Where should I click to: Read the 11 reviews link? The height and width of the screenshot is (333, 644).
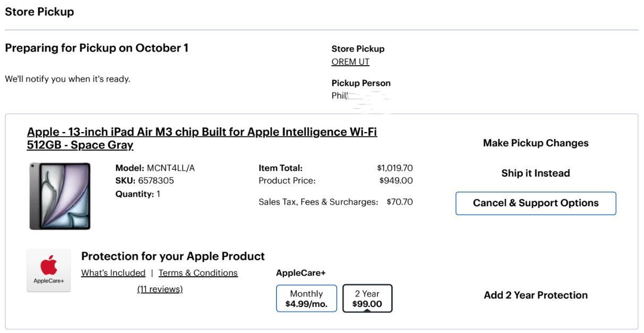160,289
